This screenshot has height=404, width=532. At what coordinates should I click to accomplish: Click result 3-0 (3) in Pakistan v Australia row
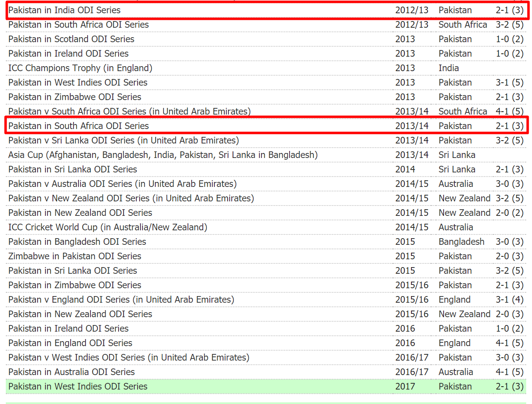(x=510, y=184)
